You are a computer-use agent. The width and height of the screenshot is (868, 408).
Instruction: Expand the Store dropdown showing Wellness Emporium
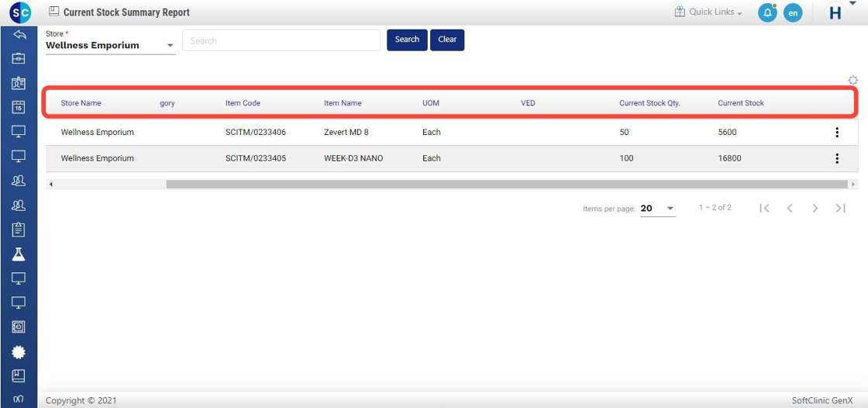tap(110, 46)
